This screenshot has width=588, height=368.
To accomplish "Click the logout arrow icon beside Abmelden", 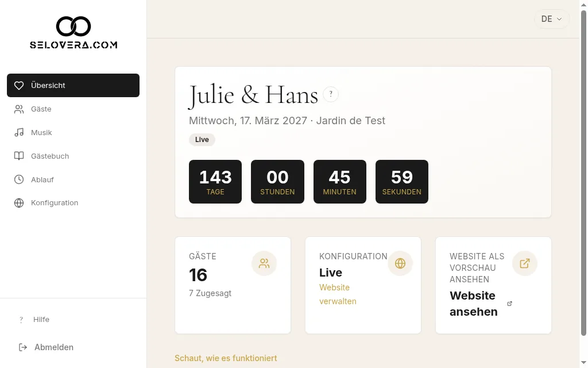I will (x=23, y=347).
